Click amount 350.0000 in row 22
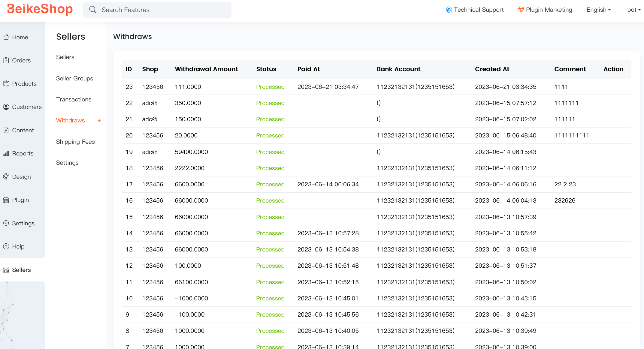The width and height of the screenshot is (644, 349). pyautogui.click(x=188, y=103)
